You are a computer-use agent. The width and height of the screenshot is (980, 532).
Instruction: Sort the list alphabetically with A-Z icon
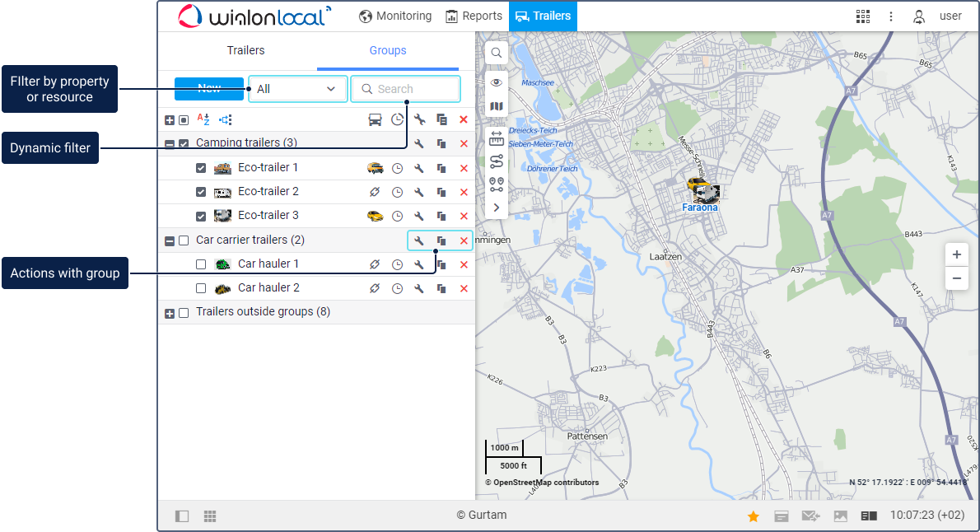(203, 119)
